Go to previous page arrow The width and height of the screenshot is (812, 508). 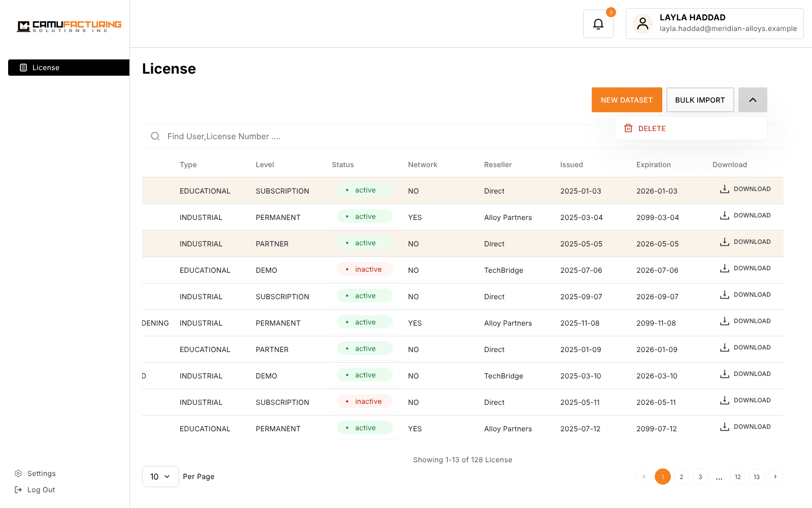click(644, 477)
